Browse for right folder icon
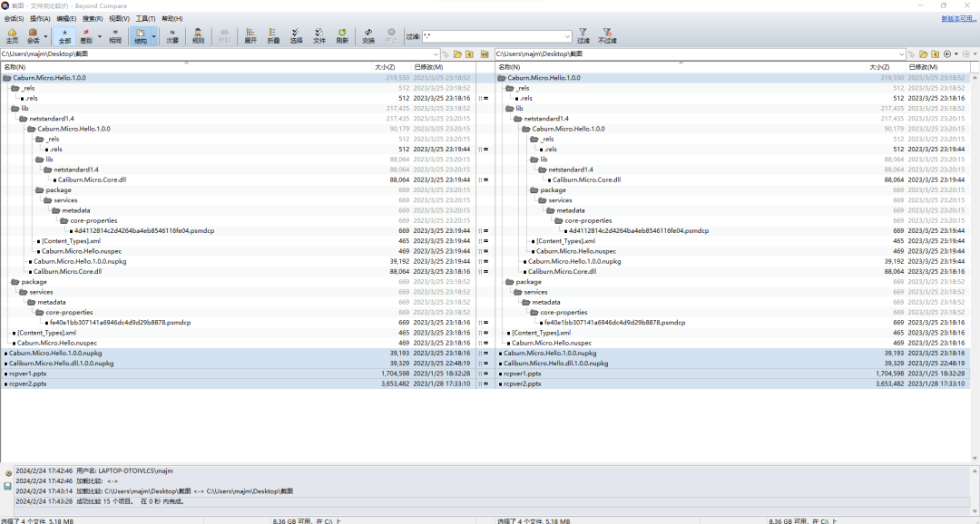The height and width of the screenshot is (524, 980). click(x=923, y=54)
